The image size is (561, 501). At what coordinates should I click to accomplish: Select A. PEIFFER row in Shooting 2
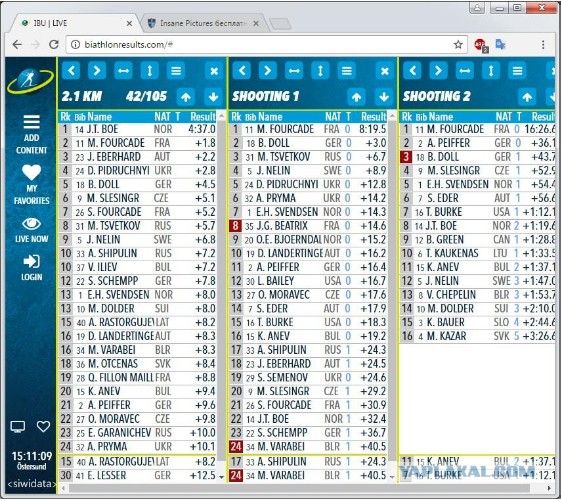coord(478,143)
